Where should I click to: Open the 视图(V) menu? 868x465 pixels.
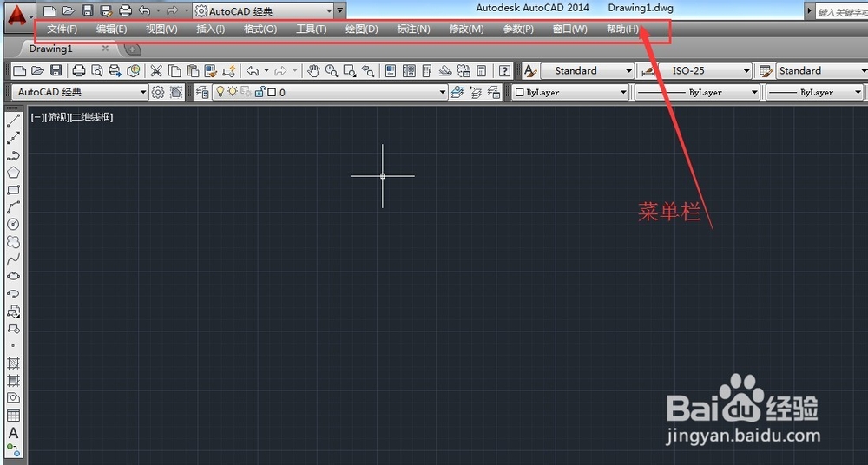tap(161, 29)
